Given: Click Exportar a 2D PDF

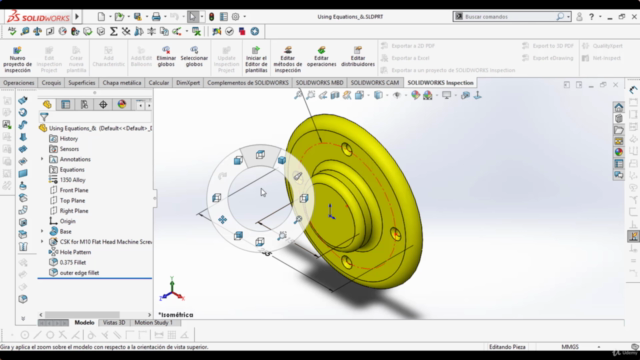Looking at the screenshot, I should [408, 46].
